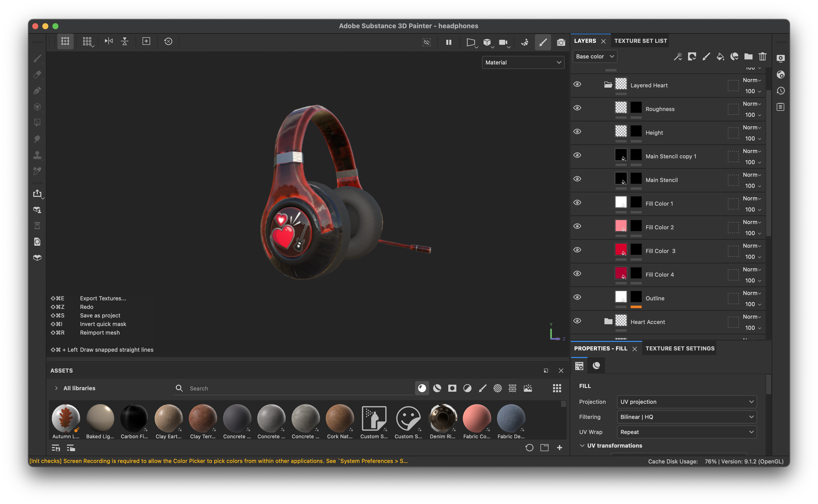
Task: Add a new paint layer
Action: 706,57
